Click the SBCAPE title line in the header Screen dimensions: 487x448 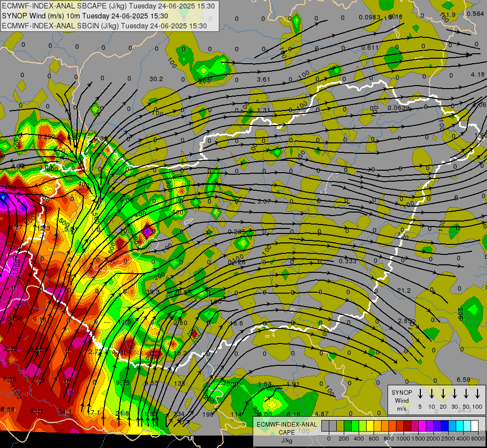[108, 6]
